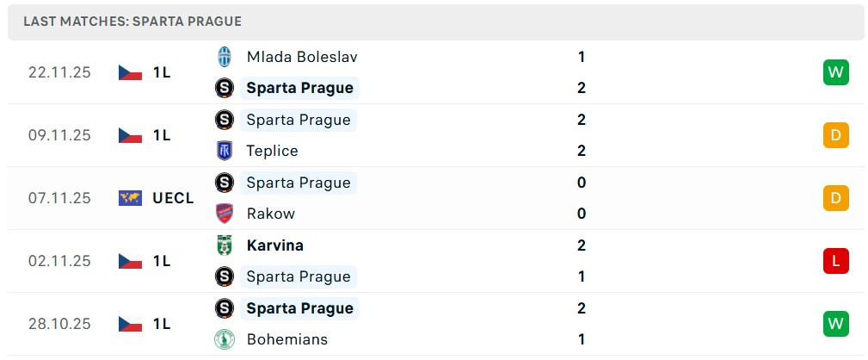Image resolution: width=868 pixels, height=360 pixels.
Task: Click the UECL league label
Action: tap(173, 198)
